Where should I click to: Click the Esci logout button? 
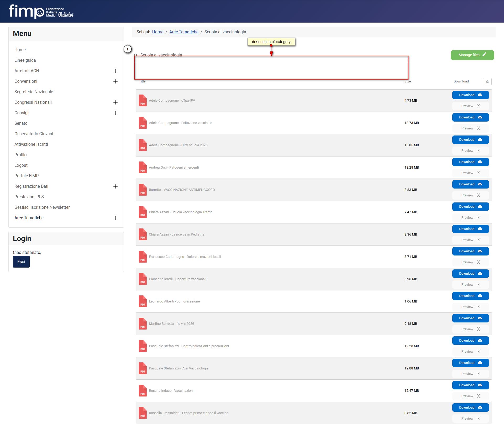point(21,262)
